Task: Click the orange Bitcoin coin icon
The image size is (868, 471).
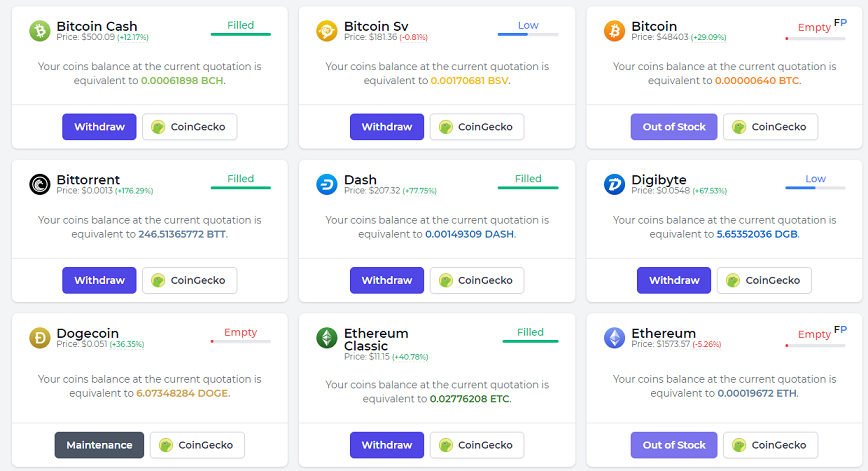Action: 614,30
